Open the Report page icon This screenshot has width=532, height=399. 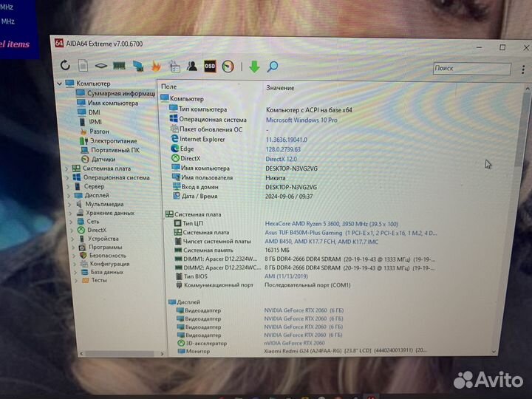coord(83,65)
